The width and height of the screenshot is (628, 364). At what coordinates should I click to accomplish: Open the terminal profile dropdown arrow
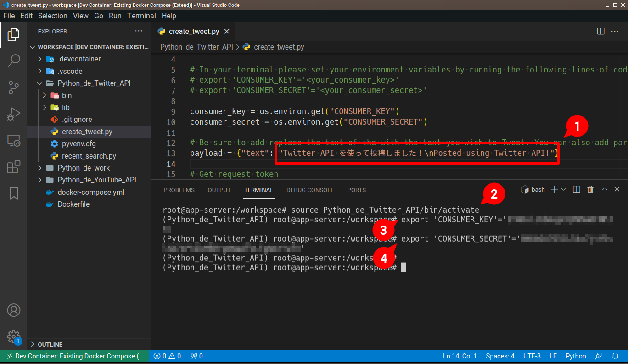tap(564, 189)
